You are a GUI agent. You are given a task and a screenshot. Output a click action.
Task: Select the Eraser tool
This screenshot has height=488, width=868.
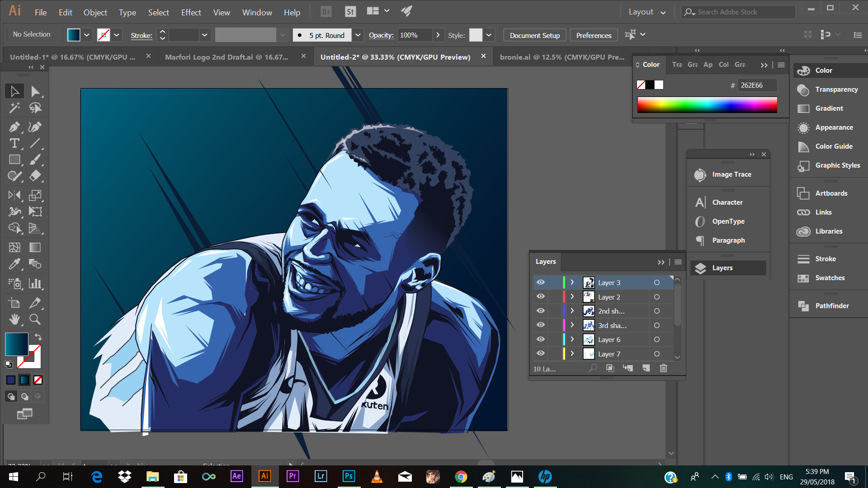click(35, 176)
